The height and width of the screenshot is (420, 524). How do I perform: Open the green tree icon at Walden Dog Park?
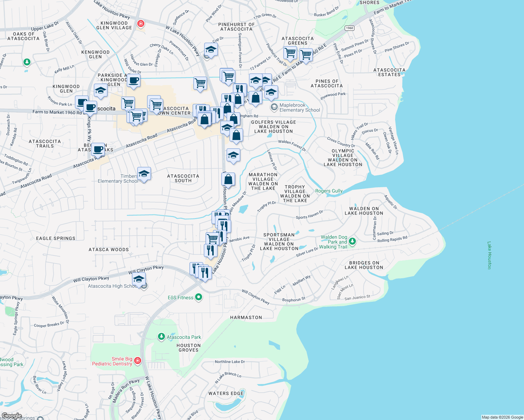click(x=353, y=241)
